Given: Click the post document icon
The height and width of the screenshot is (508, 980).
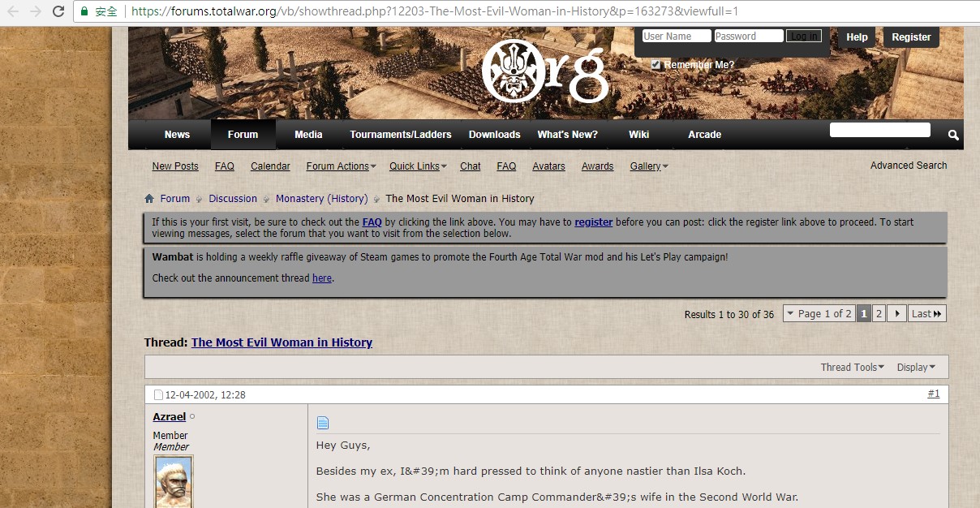Looking at the screenshot, I should click(323, 423).
